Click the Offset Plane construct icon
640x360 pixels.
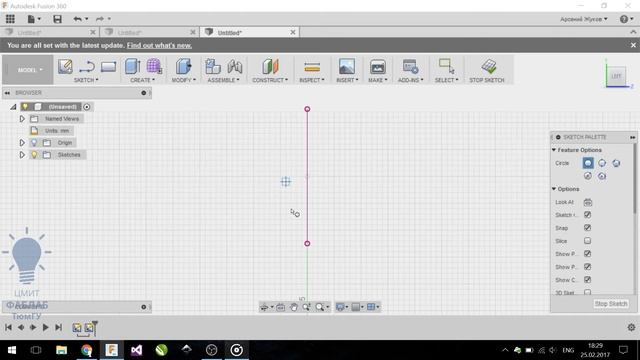(x=270, y=66)
